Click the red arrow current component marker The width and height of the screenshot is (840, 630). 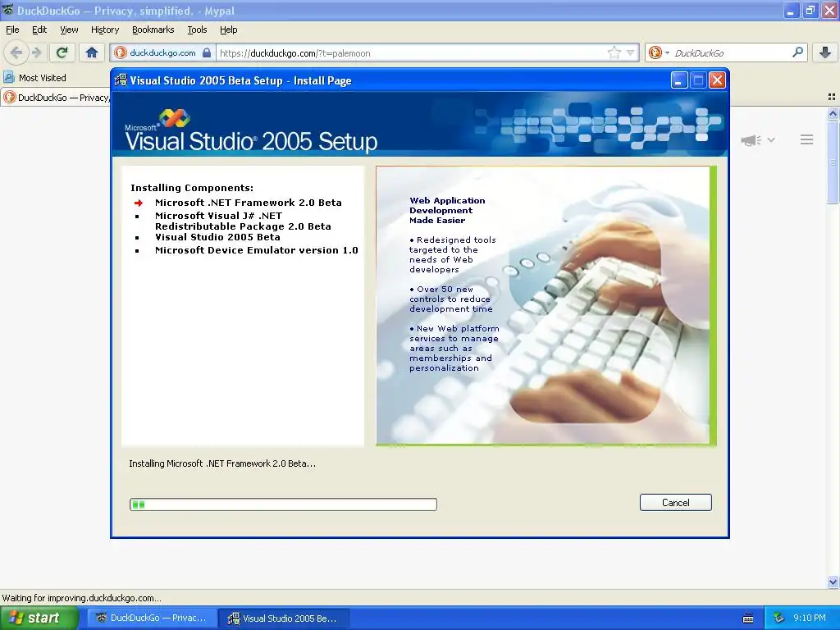pos(138,203)
